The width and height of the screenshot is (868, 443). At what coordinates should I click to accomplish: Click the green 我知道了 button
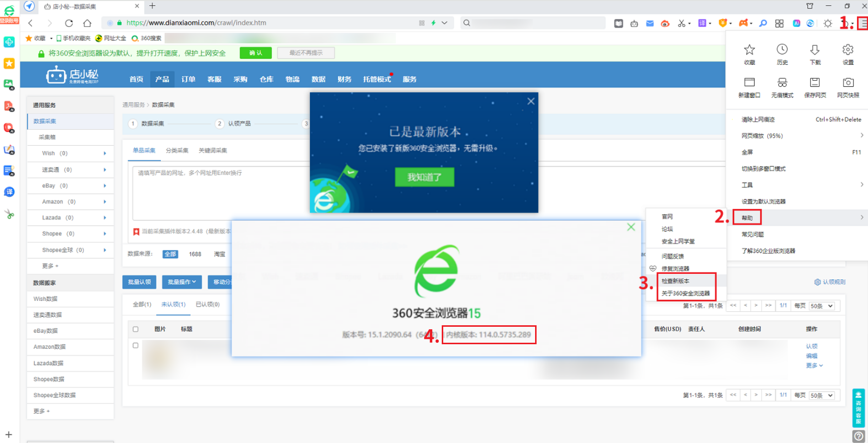(x=424, y=177)
